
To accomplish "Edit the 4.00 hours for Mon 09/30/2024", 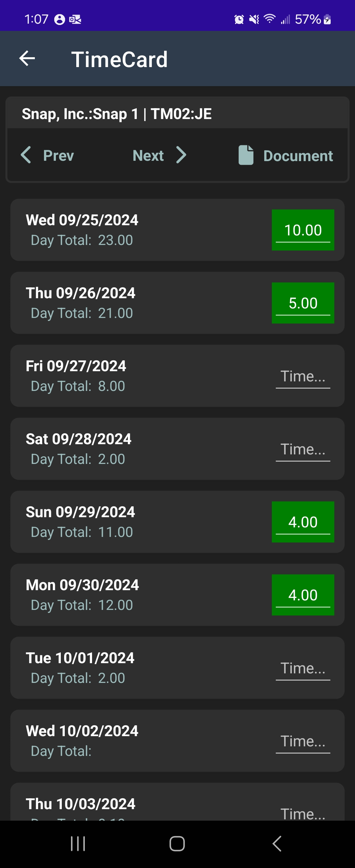I will 303,595.
